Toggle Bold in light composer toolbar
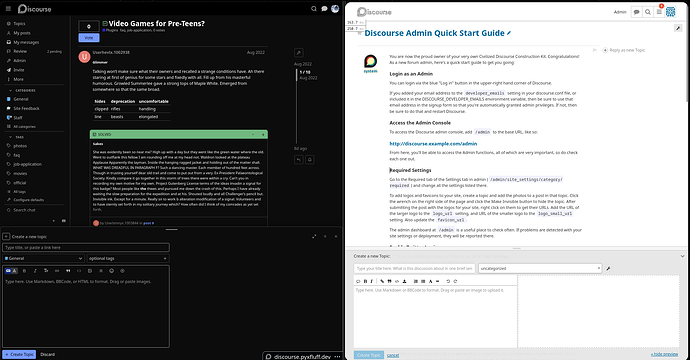 click(365, 281)
